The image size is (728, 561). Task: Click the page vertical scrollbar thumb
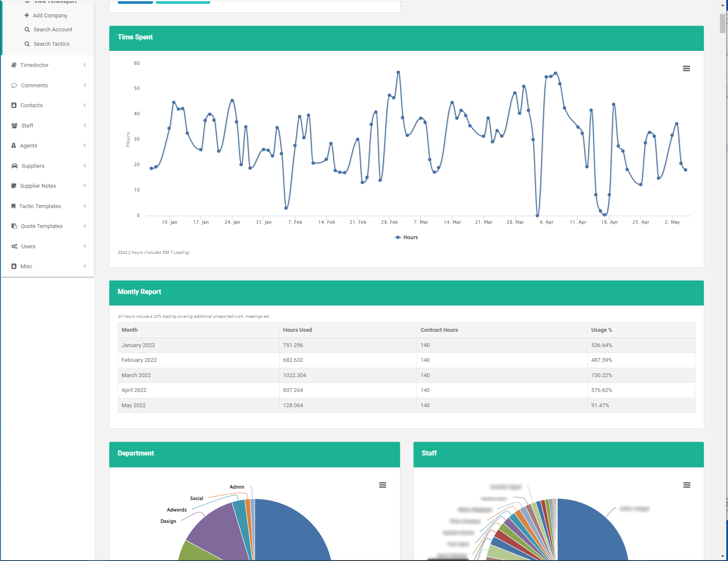coord(723,23)
